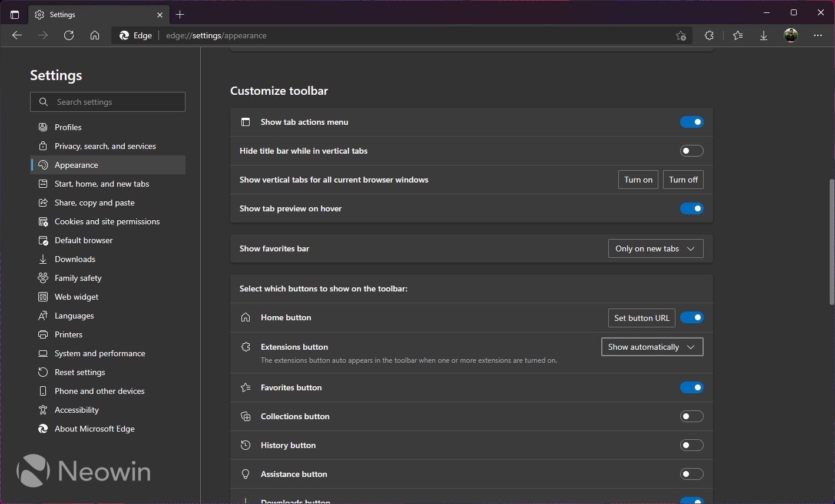
Task: Select Appearance in the settings sidebar
Action: click(76, 165)
